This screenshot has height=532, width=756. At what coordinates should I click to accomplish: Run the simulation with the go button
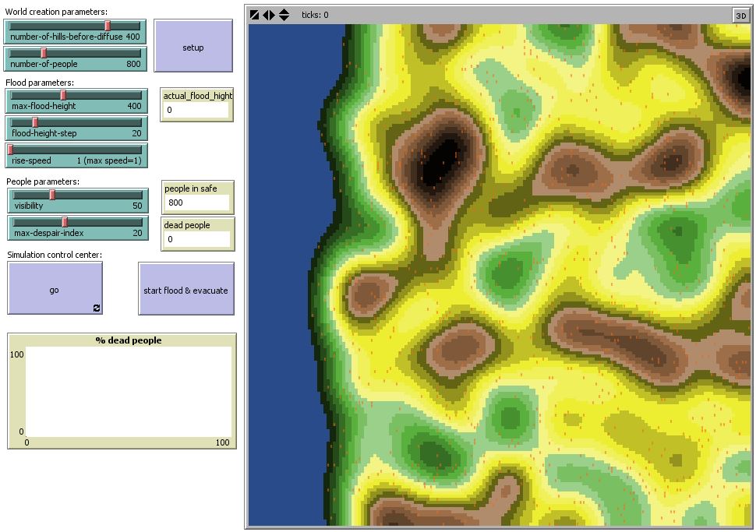click(x=55, y=289)
